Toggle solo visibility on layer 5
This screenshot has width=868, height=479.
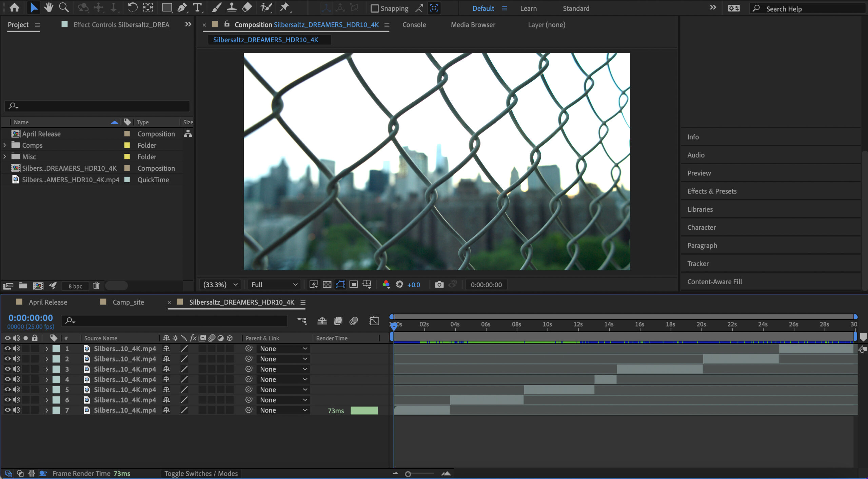coord(26,389)
